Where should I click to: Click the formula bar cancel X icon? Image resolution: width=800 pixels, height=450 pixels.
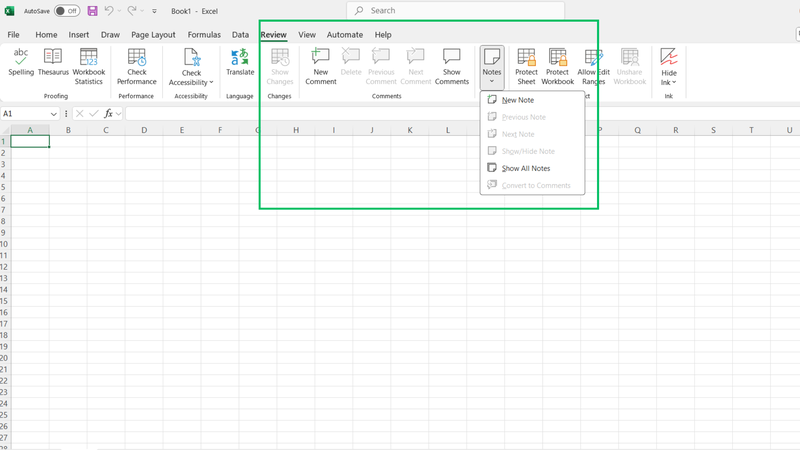tap(80, 113)
